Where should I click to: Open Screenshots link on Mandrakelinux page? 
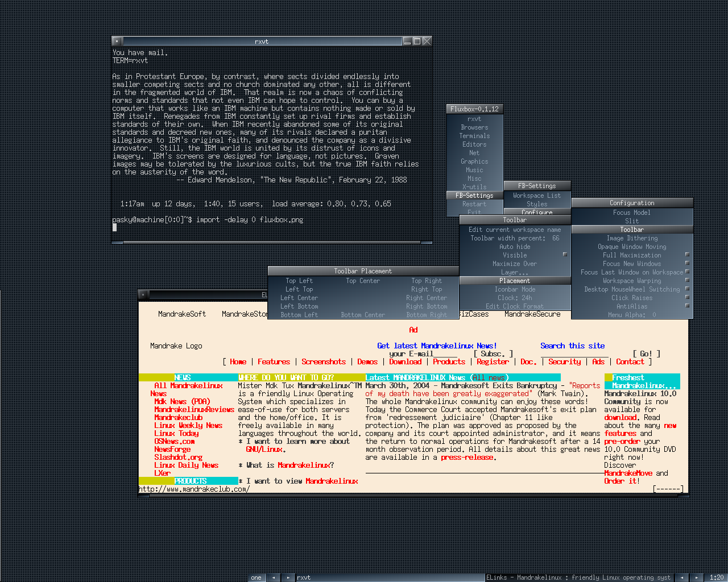click(x=324, y=361)
